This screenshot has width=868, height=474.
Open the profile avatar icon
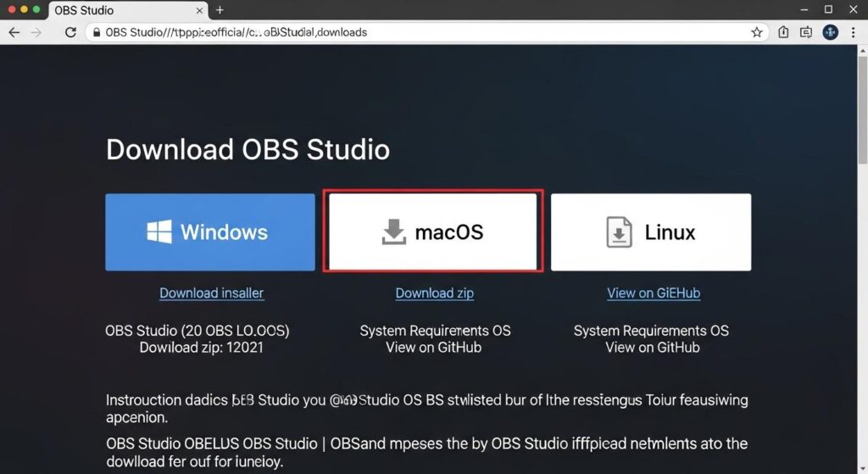point(831,32)
